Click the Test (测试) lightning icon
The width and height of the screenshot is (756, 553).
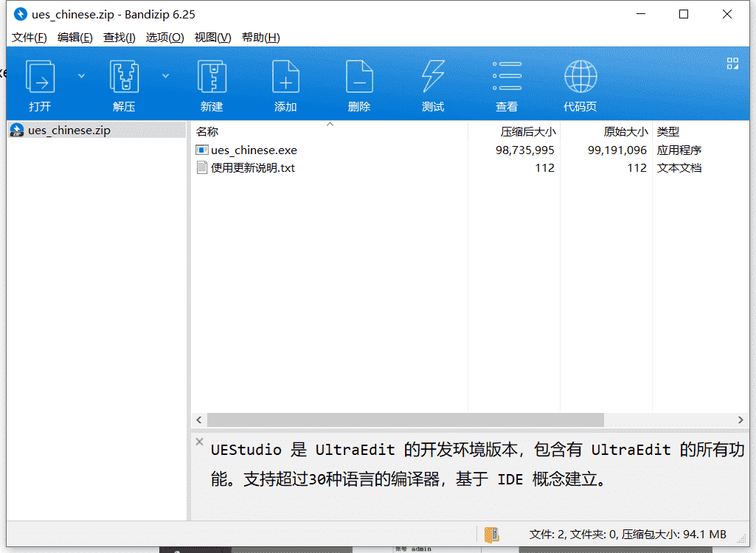point(433,77)
